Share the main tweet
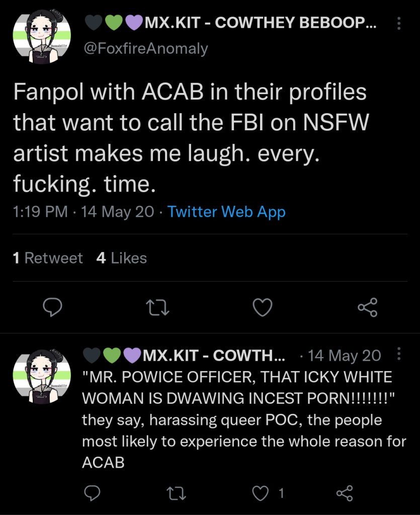The image size is (420, 515). point(367,307)
